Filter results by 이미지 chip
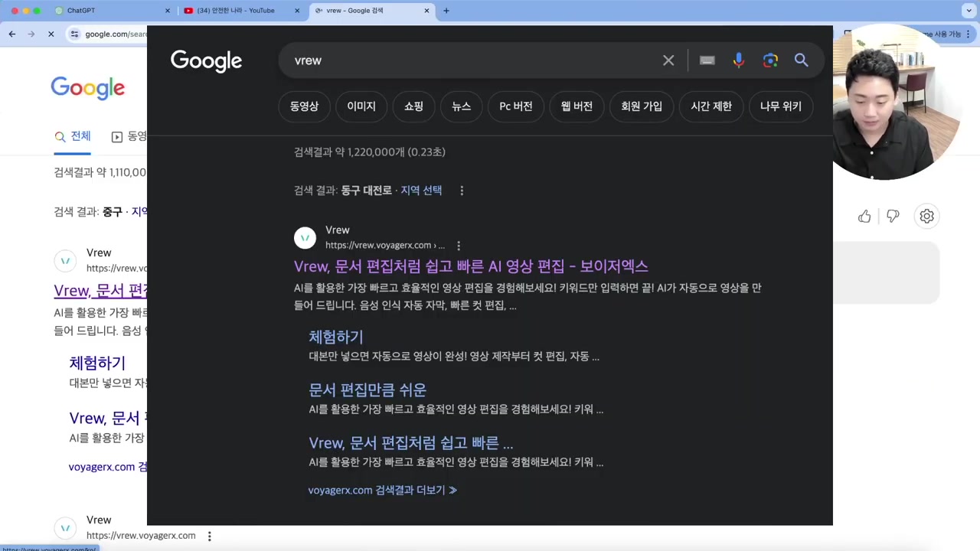Screen dimensions: 980x551 click(x=361, y=106)
